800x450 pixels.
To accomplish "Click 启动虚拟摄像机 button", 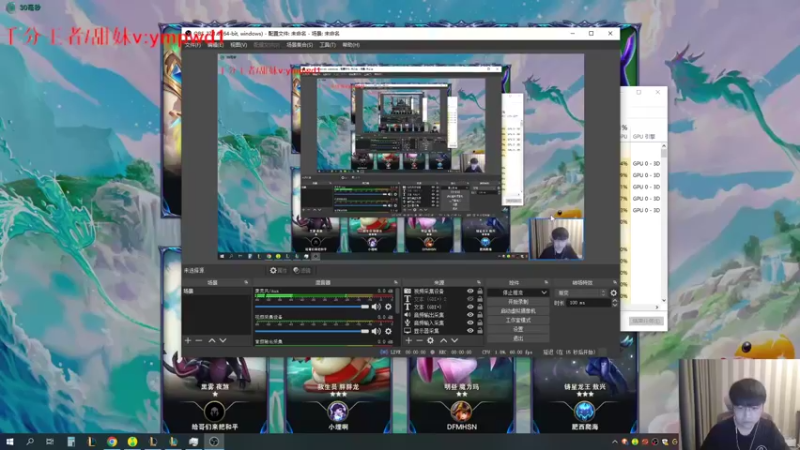I will point(518,311).
